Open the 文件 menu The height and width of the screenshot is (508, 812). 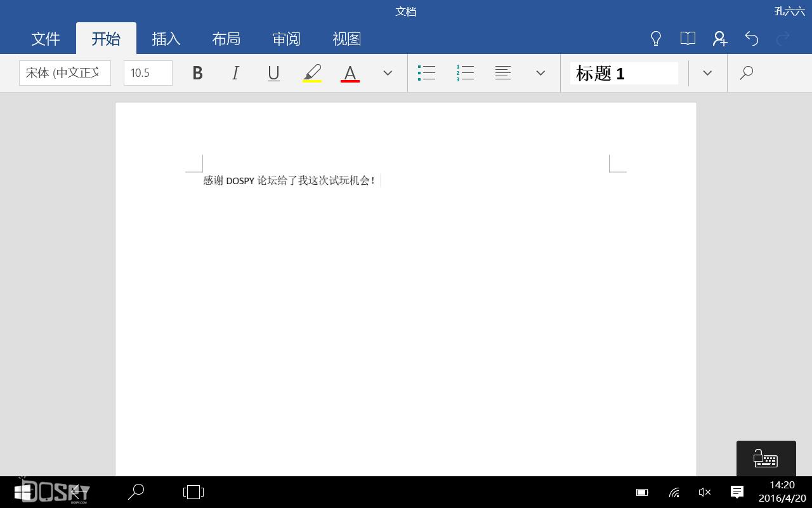45,39
